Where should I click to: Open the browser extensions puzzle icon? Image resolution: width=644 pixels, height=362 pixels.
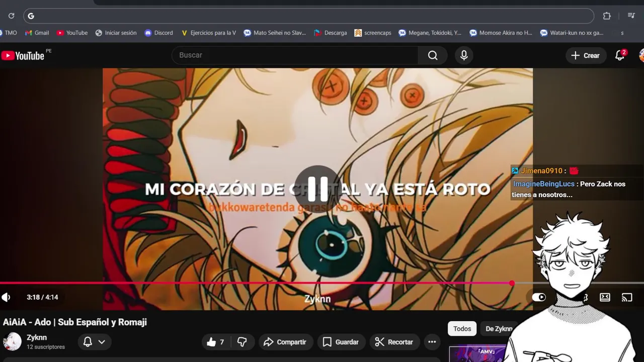(x=607, y=16)
